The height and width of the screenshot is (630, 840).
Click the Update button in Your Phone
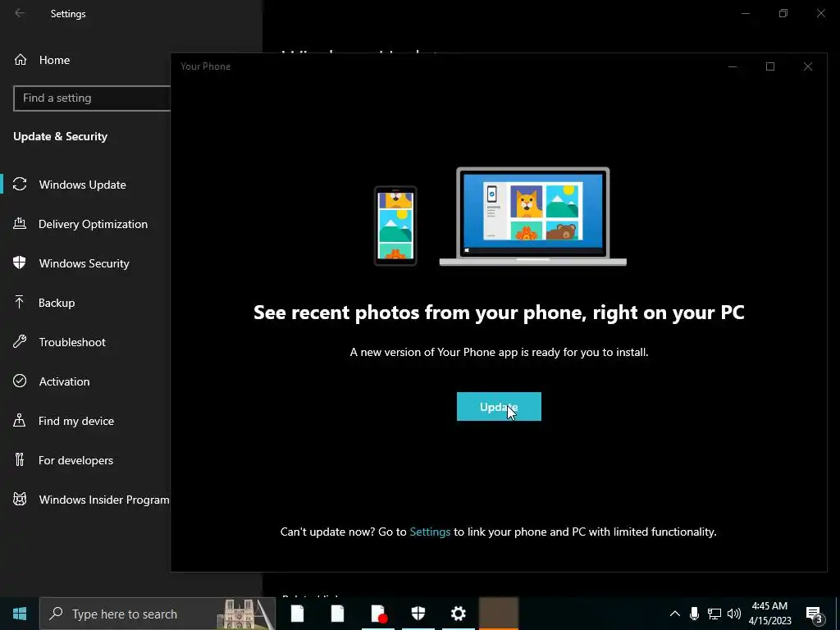click(x=499, y=407)
